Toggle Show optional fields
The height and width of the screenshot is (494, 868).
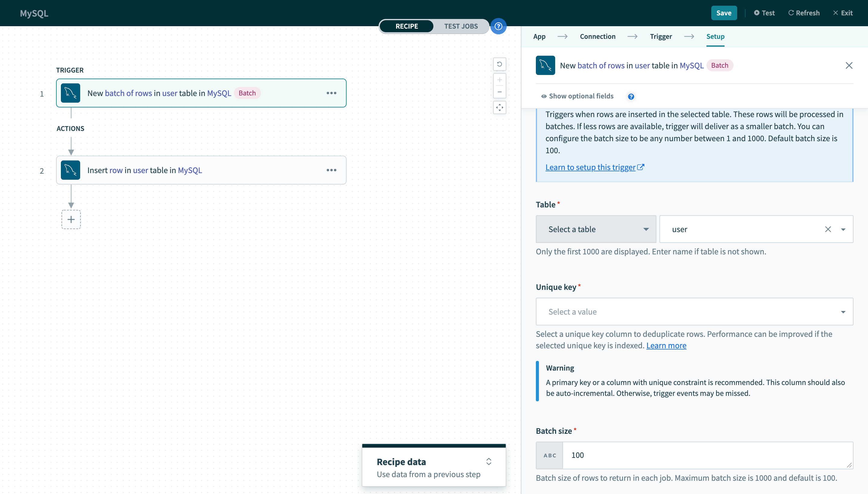[577, 96]
